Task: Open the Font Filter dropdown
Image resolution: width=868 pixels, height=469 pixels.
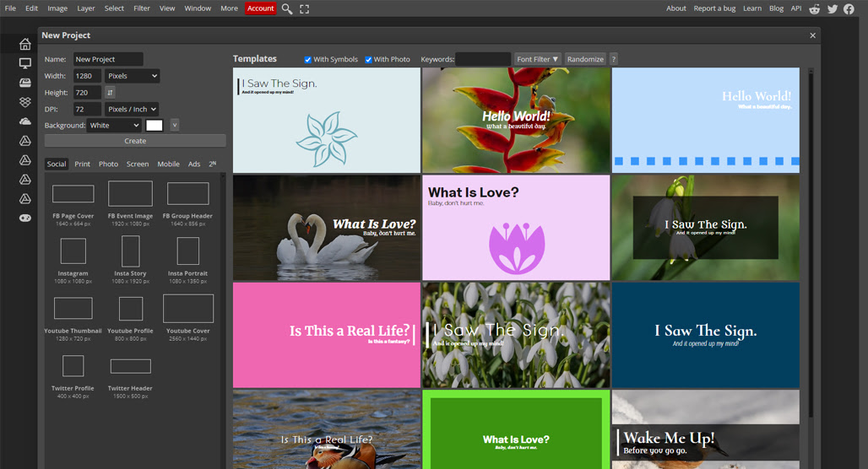Action: (538, 59)
